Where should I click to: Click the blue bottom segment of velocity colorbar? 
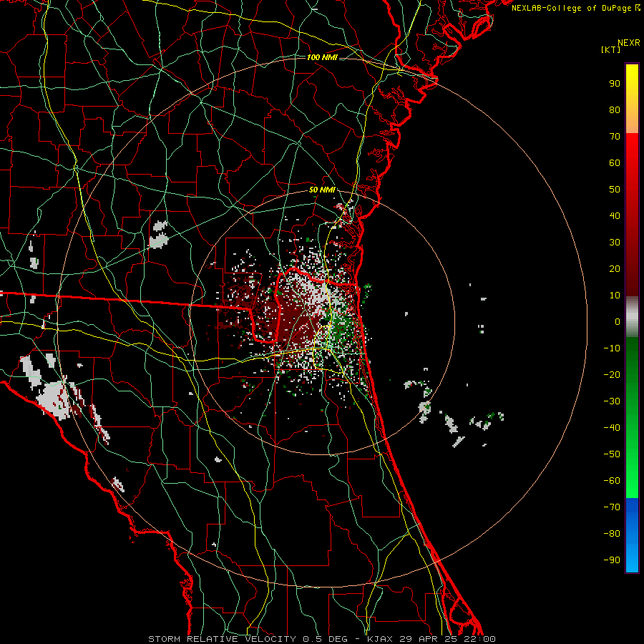click(x=632, y=535)
